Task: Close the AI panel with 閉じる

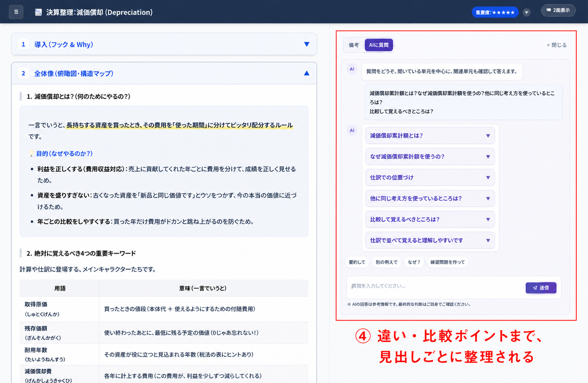Action: pos(557,45)
